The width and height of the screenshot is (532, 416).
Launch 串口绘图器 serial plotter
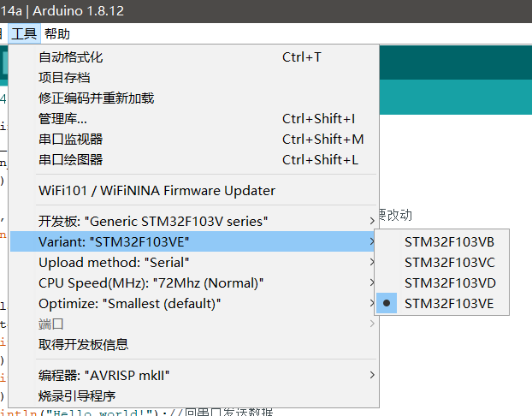coord(194,159)
